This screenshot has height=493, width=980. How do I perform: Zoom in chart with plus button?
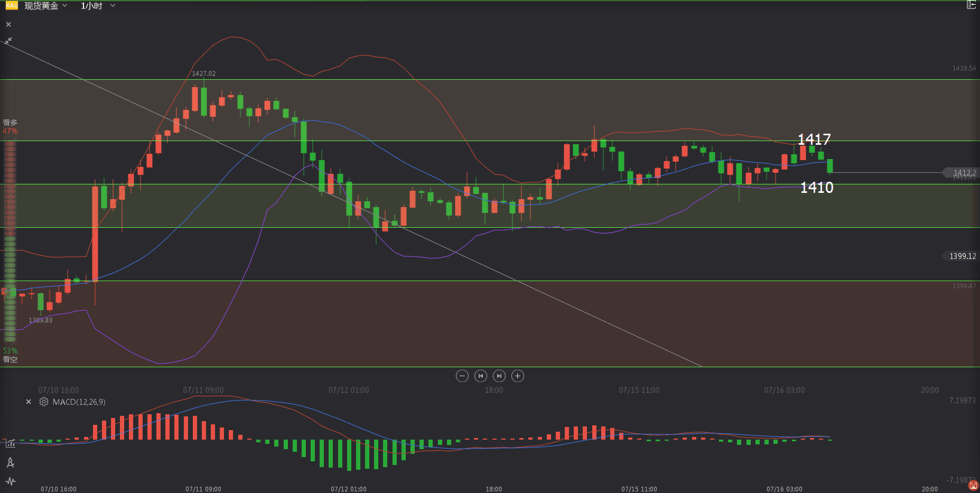(x=518, y=376)
